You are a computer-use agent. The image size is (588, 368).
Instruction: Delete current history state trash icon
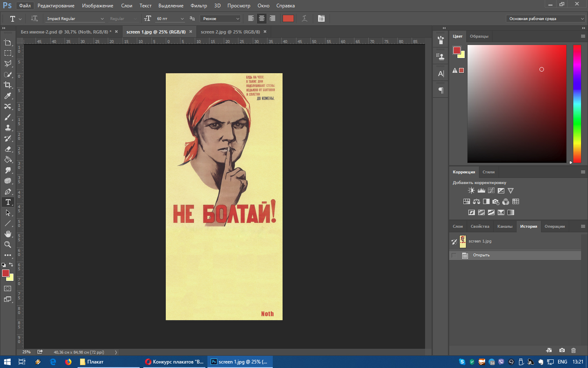pyautogui.click(x=573, y=350)
